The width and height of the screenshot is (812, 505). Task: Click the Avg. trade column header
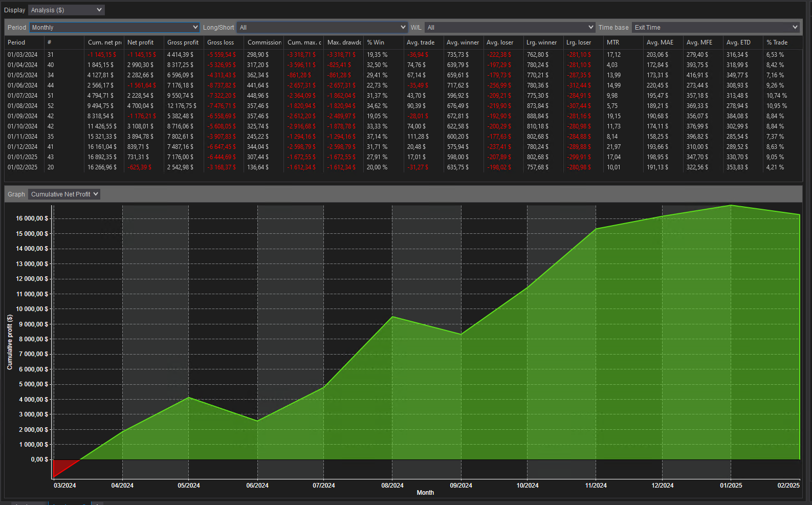click(x=424, y=42)
